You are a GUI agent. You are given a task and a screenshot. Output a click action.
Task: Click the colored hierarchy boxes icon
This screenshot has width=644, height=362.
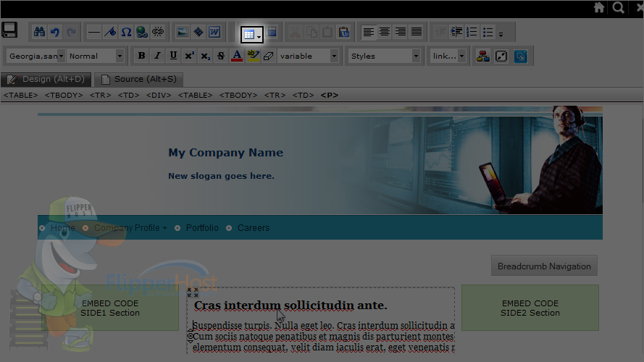[483, 56]
